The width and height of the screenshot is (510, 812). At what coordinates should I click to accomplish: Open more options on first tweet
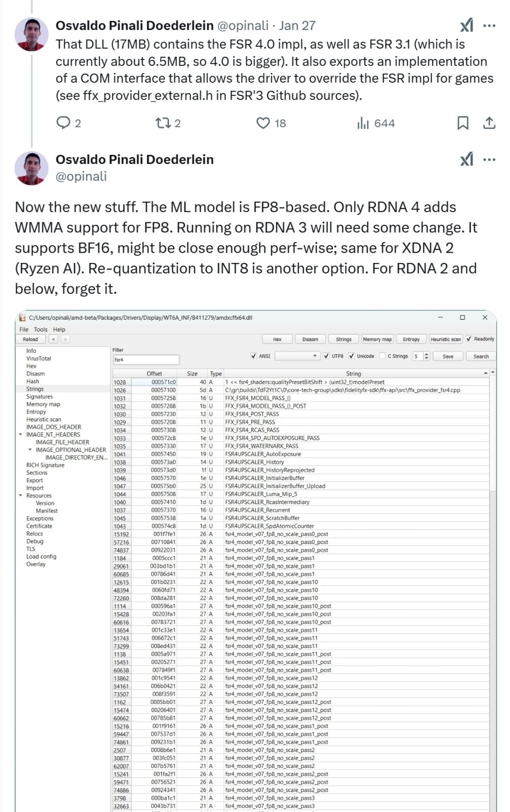coord(489,25)
